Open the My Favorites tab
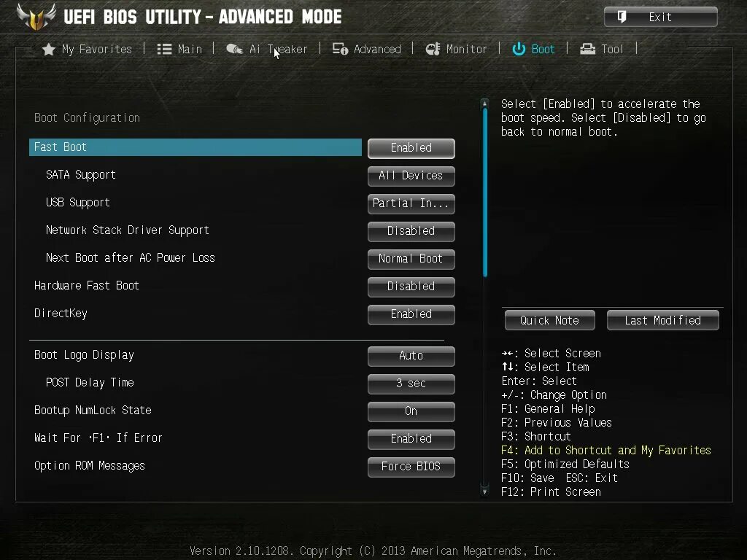Screen dimensions: 747x560 97,49
